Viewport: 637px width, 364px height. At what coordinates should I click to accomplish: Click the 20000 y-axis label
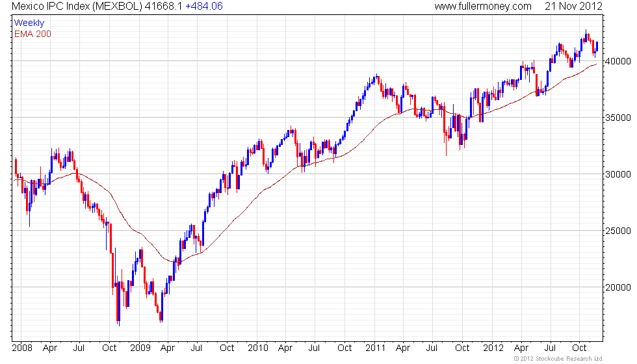(x=618, y=287)
